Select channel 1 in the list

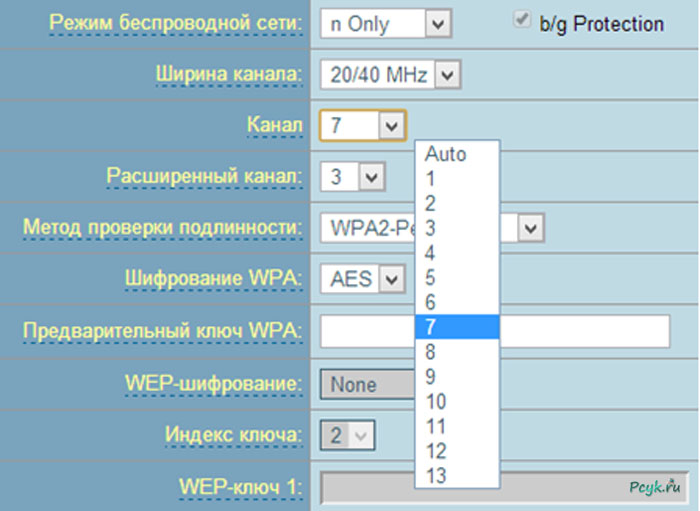coord(457,179)
